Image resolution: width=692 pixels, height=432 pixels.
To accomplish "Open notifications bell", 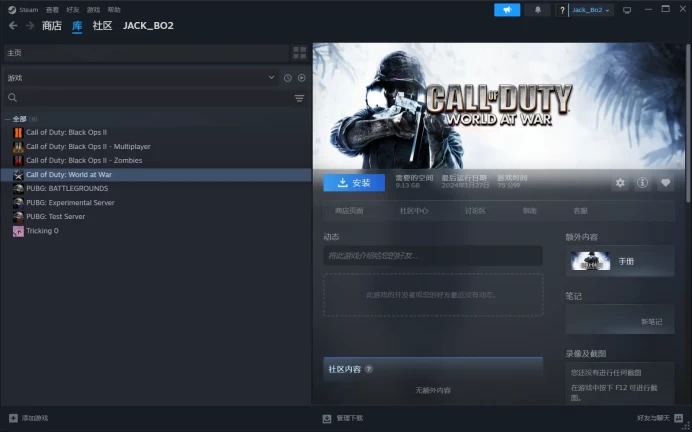I will tap(538, 10).
